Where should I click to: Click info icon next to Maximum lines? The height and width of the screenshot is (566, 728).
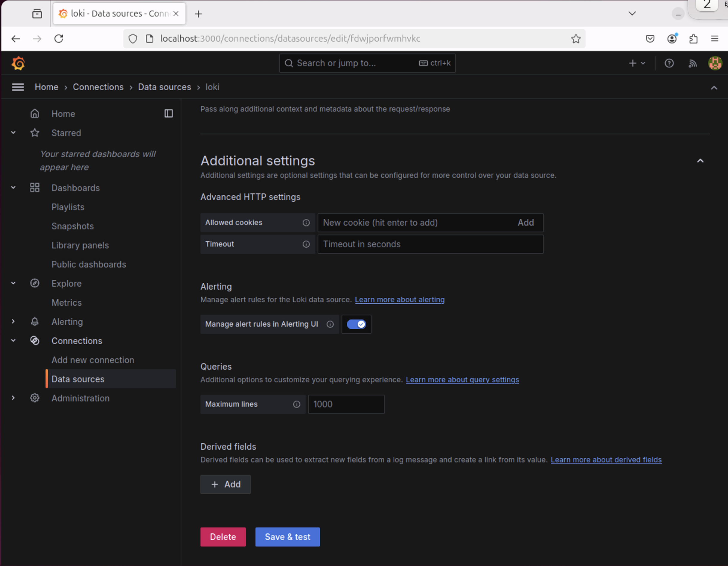tap(296, 404)
